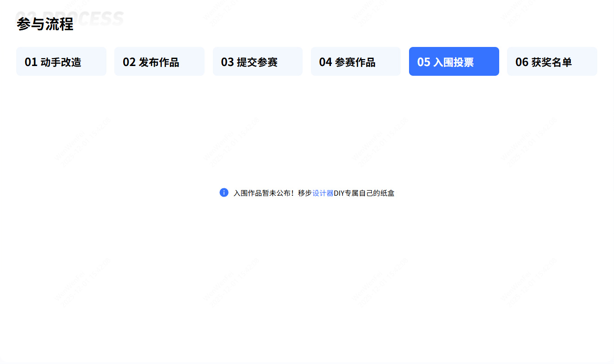Select the white 05 number on the blue tab
The image size is (614, 364).
click(x=423, y=62)
